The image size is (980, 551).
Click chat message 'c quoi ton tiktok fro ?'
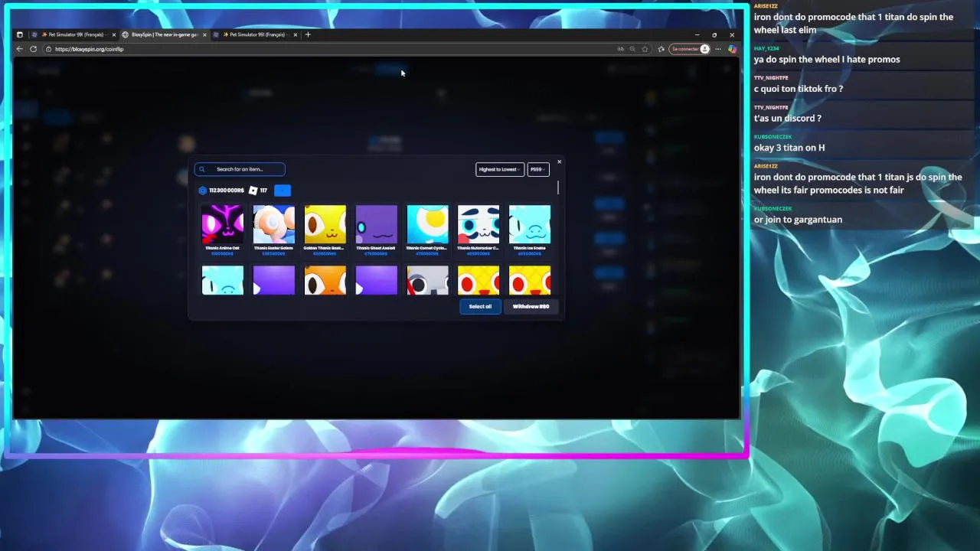(x=799, y=89)
